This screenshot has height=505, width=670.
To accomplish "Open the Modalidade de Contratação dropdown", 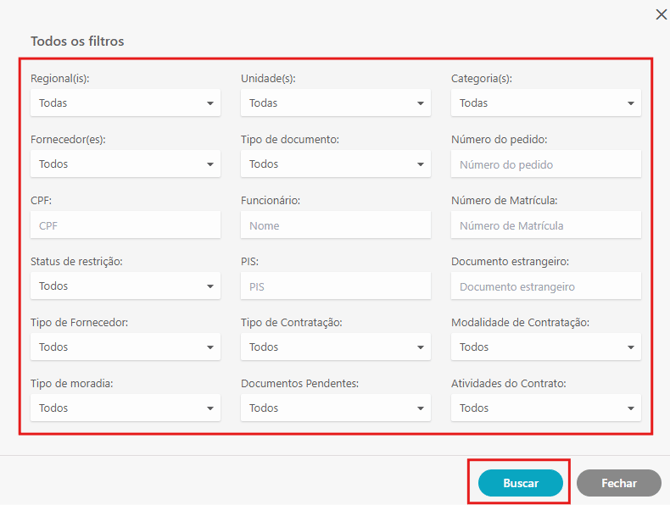I will [546, 347].
